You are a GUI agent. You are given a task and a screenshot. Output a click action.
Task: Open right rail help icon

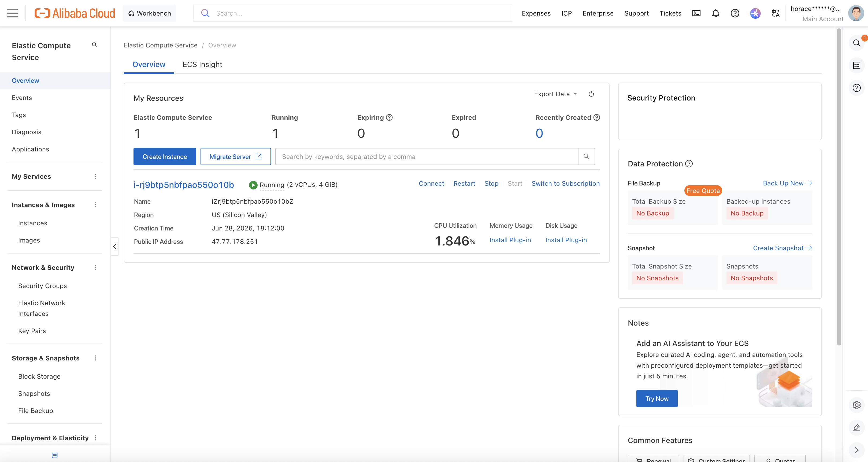[x=856, y=88]
